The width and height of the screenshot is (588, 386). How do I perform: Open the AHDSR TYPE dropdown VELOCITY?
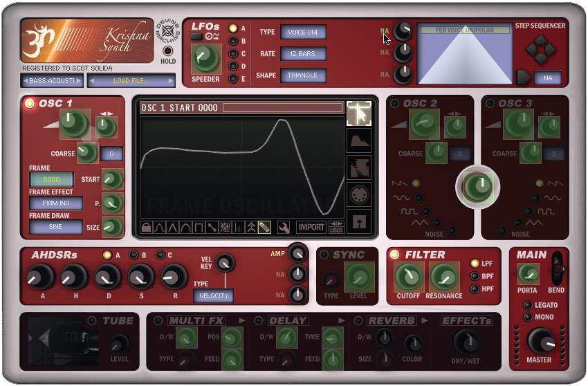213,295
